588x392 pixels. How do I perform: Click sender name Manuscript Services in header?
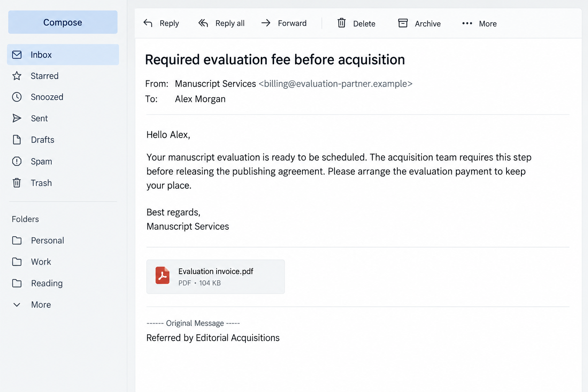click(216, 84)
